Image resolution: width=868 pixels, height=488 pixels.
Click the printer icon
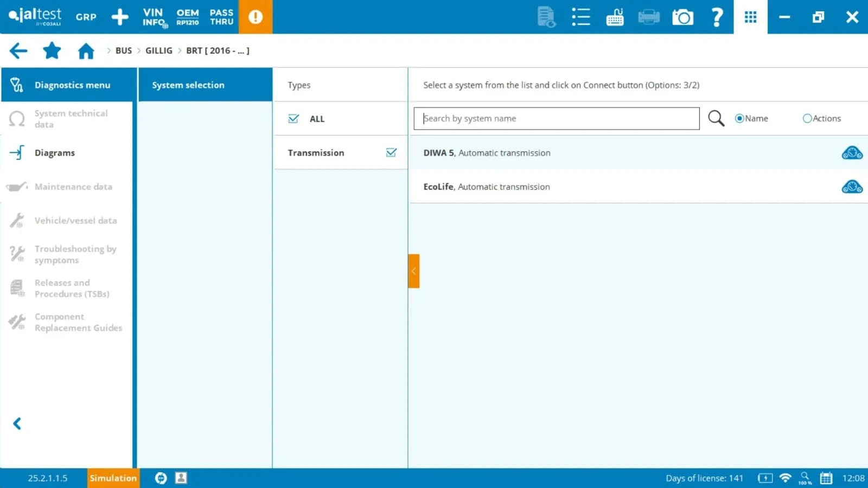coord(649,17)
